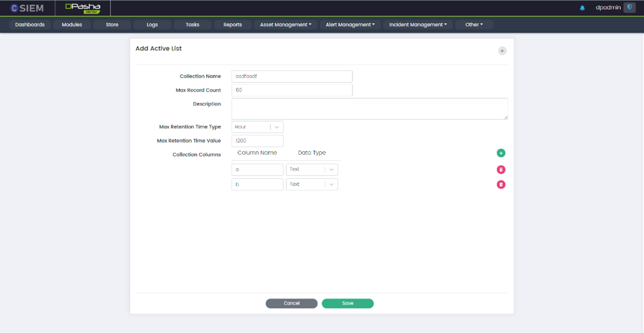Click the notification bell icon
Viewport: 644px width, 333px height.
tap(582, 8)
